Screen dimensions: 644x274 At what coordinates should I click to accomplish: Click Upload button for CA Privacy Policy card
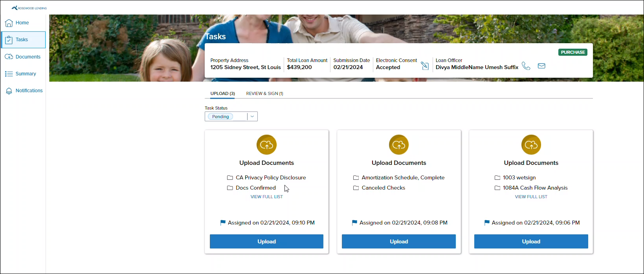266,241
